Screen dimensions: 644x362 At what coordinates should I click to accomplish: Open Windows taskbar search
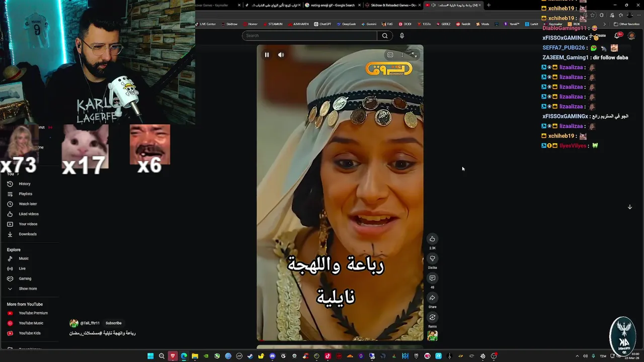(x=162, y=356)
